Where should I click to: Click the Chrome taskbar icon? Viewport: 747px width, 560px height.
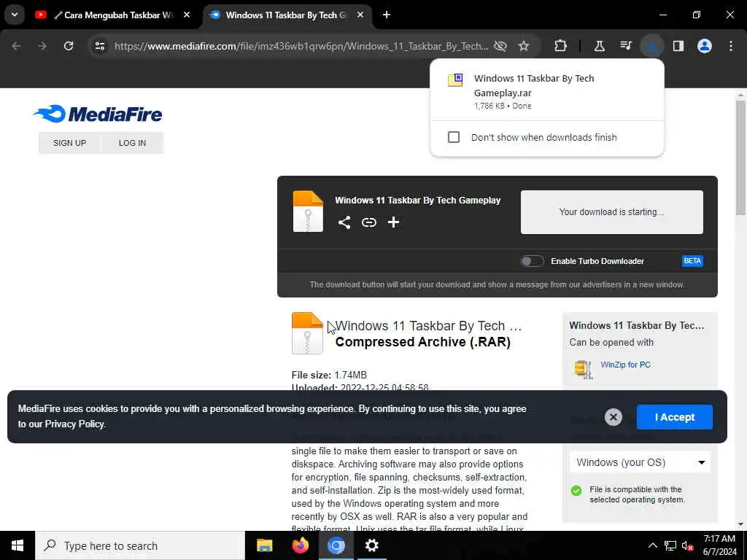coord(336,545)
